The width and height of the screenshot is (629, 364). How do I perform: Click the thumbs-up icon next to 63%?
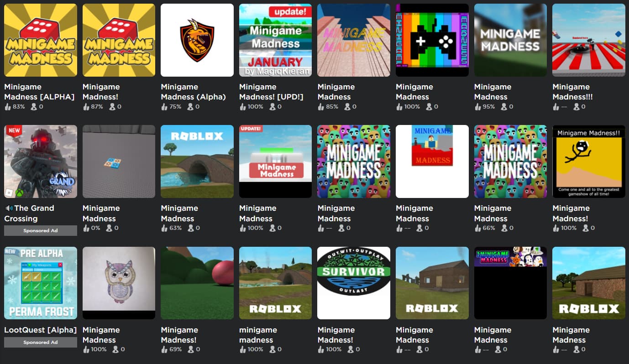[x=164, y=228]
